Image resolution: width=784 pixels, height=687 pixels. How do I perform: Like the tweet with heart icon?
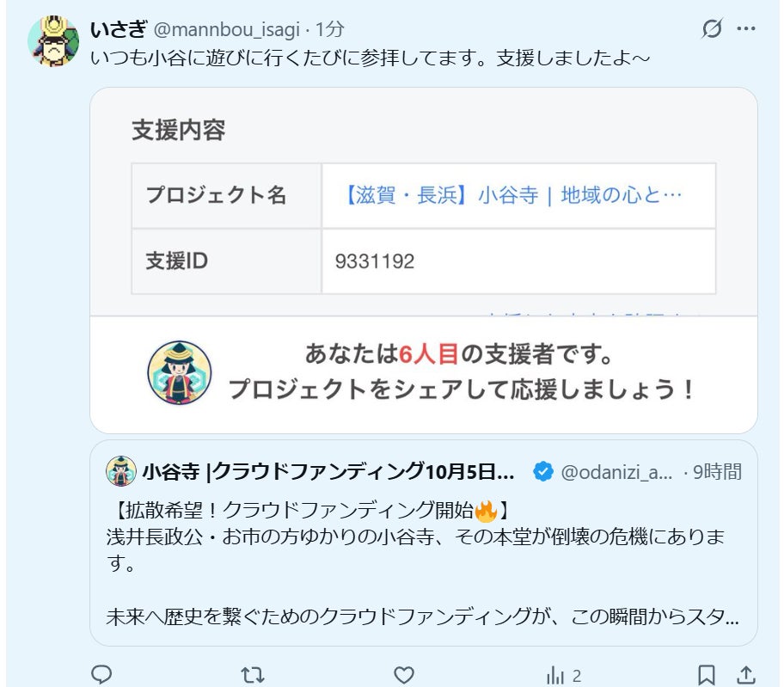click(403, 675)
